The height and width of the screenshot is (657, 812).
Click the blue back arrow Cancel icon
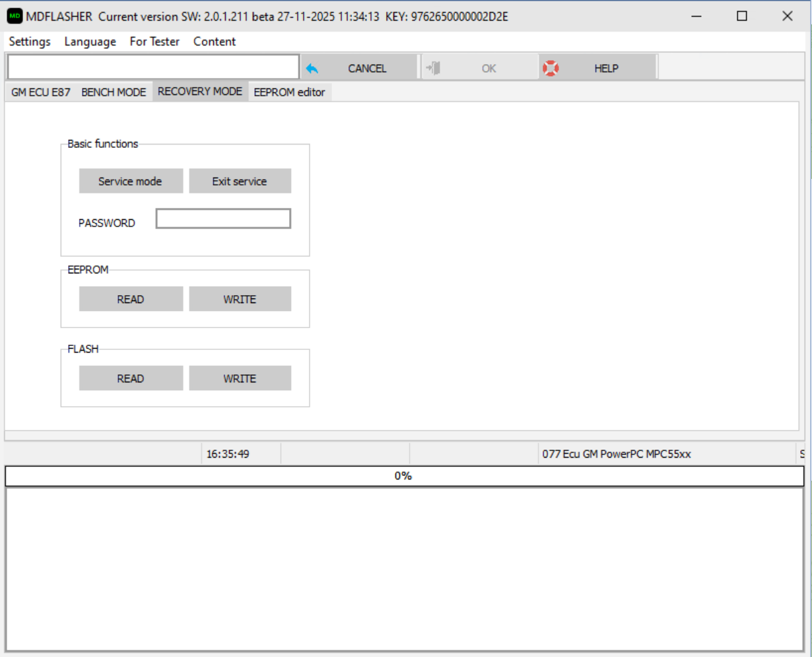tap(312, 68)
